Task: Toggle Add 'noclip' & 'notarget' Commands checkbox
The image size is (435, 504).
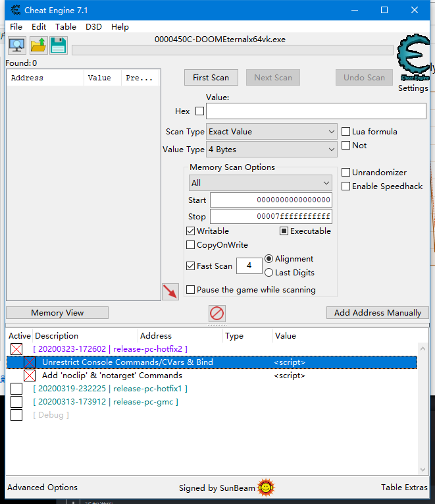Action: 30,376
